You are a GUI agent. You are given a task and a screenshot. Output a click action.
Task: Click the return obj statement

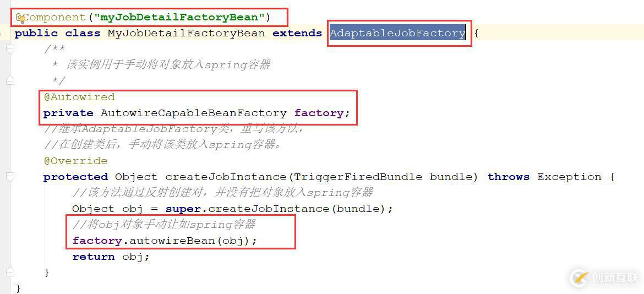tap(111, 257)
